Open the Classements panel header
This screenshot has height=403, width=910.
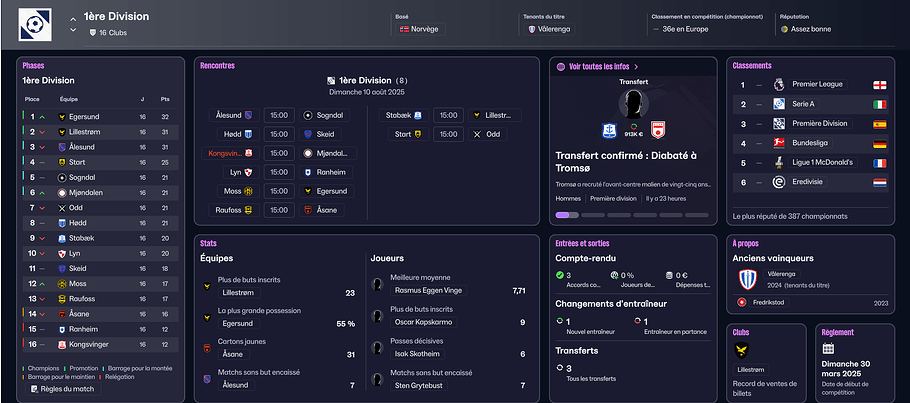tap(752, 66)
